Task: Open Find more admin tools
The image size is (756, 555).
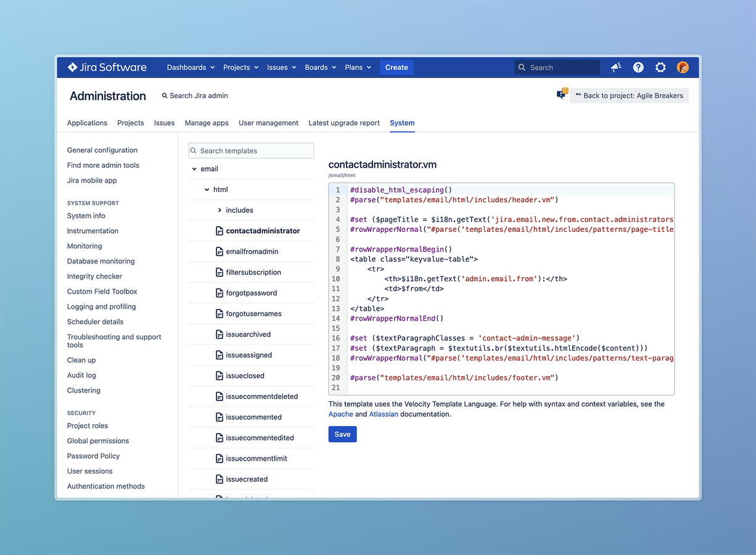Action: point(103,165)
